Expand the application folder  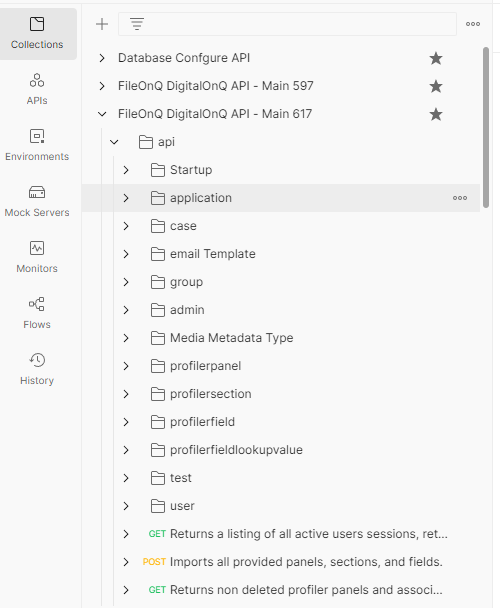click(126, 198)
